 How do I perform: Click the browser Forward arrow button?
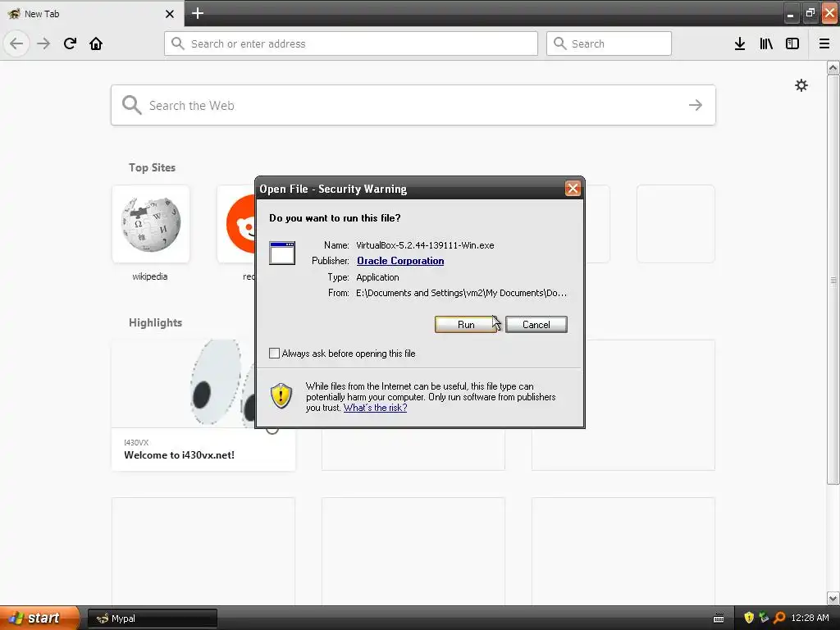[44, 43]
